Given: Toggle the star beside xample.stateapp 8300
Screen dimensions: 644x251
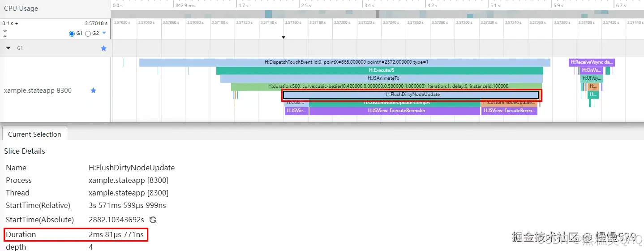Looking at the screenshot, I should [x=93, y=90].
